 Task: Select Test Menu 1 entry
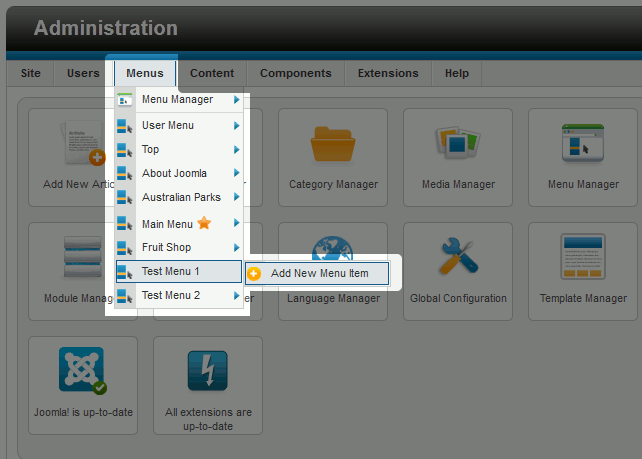coord(179,271)
